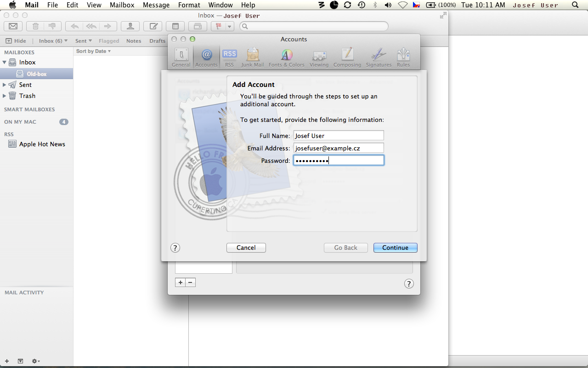
Task: Click the Mail search field
Action: point(314,26)
